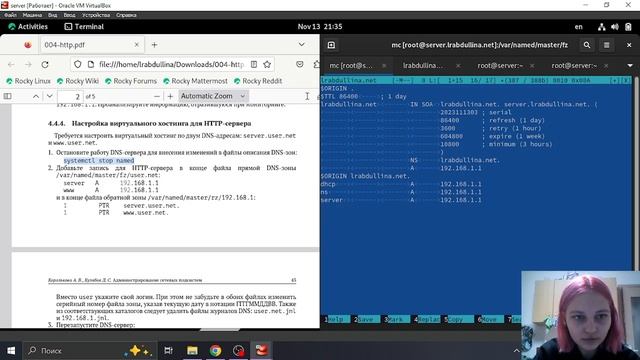This screenshot has height=360, width=640.
Task: Click search icon in terminal header
Action: tap(587, 45)
